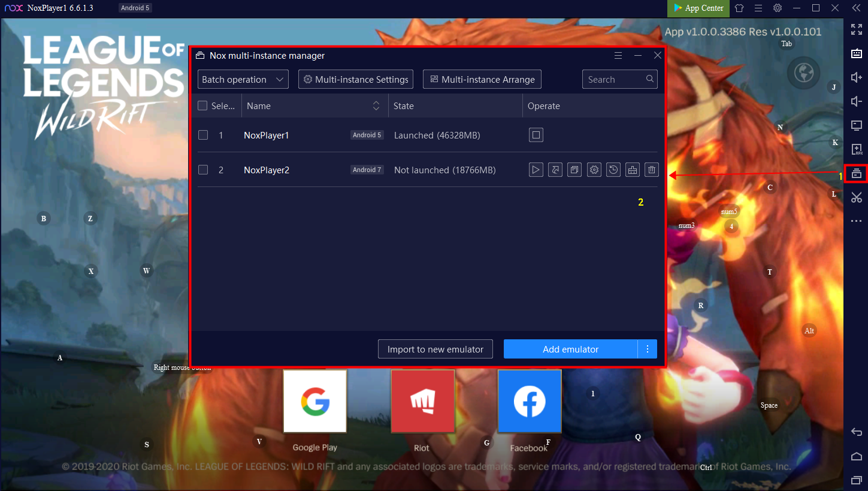
Task: Create desktop shortcut for NoxPlayer2
Action: point(555,170)
